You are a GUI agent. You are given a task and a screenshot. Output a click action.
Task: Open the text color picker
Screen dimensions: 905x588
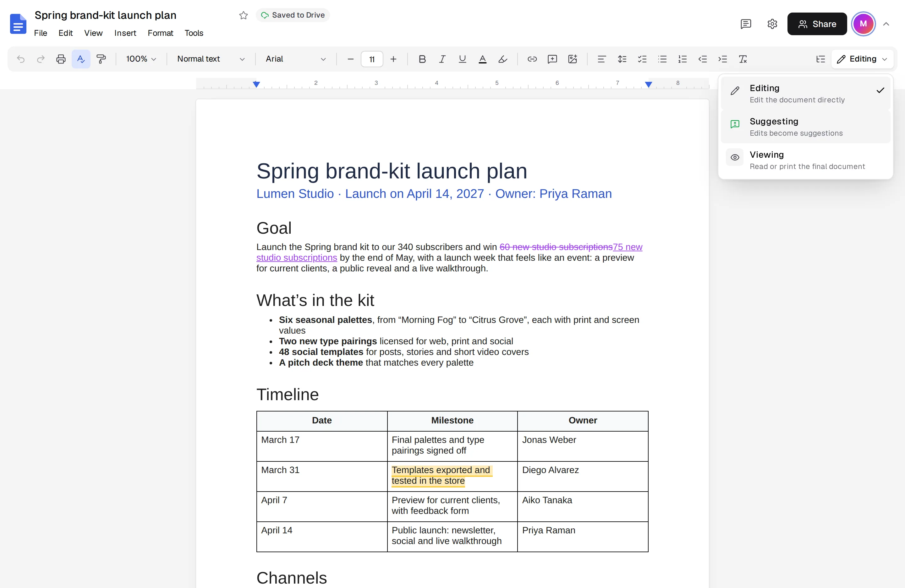pos(483,59)
